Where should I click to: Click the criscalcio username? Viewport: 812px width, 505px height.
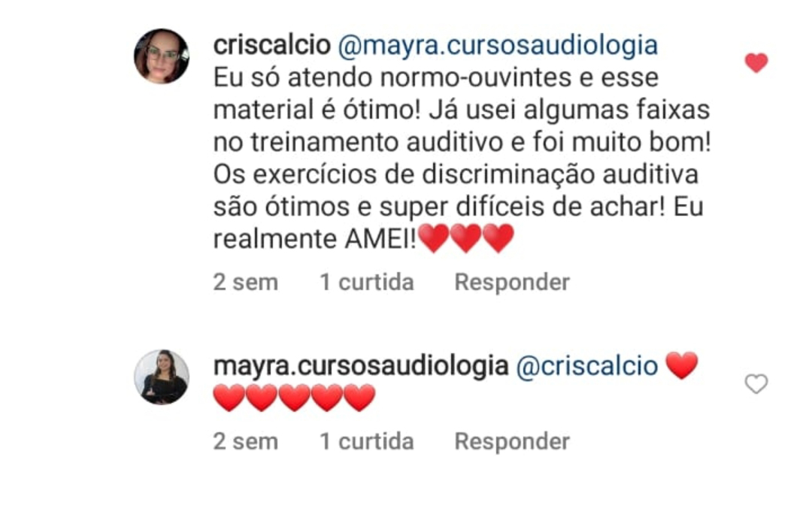point(272,45)
